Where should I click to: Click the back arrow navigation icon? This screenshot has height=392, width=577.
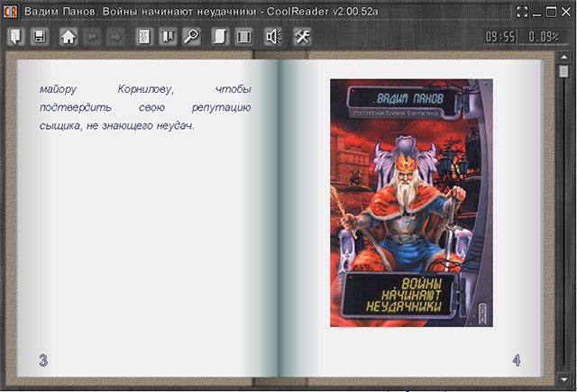click(92, 36)
